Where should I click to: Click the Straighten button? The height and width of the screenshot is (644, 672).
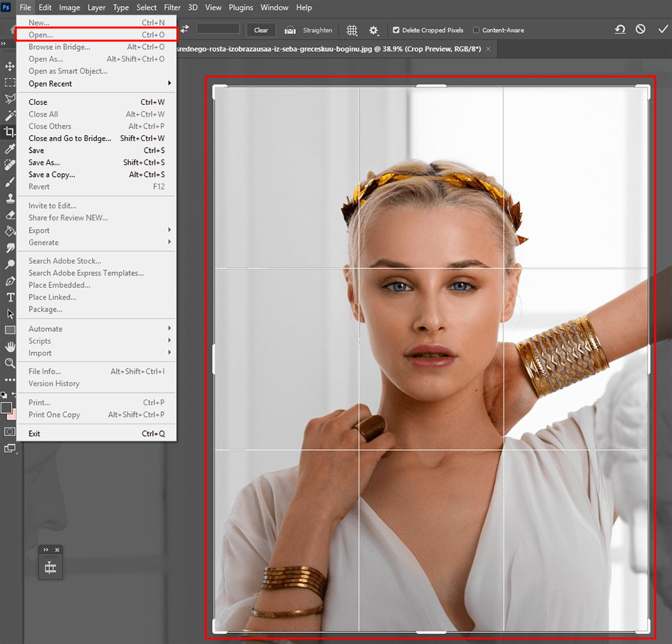(x=308, y=30)
